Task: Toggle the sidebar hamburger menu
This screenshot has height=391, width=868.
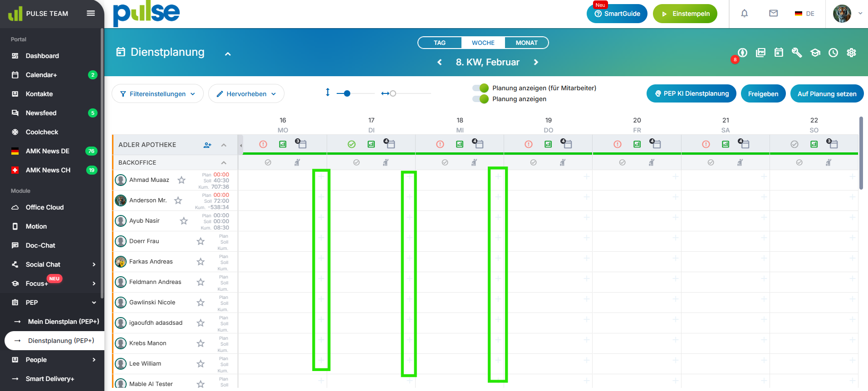Action: (91, 13)
